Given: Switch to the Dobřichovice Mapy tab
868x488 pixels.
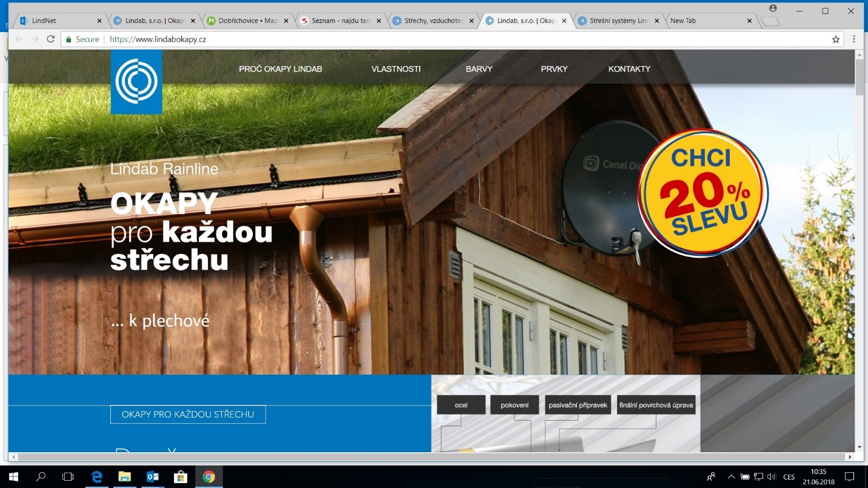Looking at the screenshot, I should [245, 21].
